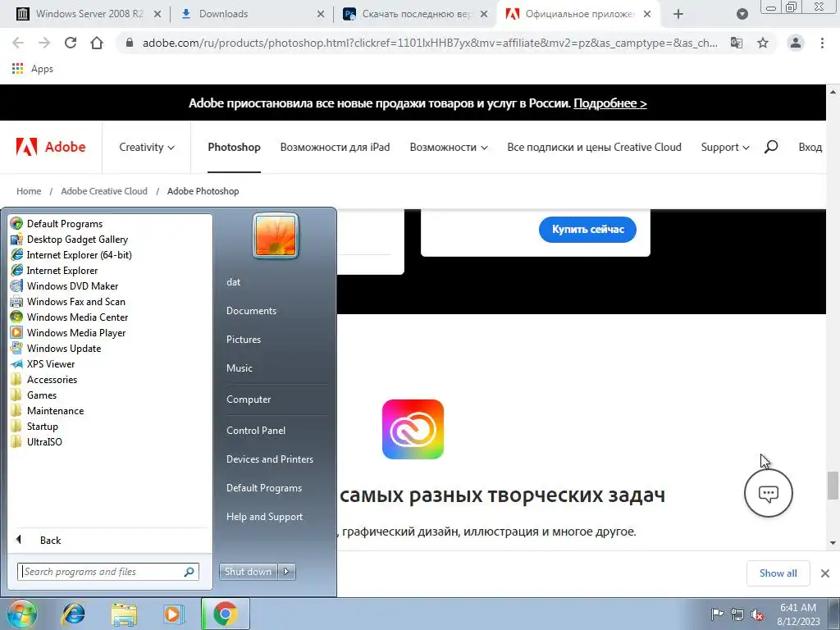Screen dimensions: 840x630
Task: Open Все подписки и цены Creative Cloud
Action: (594, 147)
